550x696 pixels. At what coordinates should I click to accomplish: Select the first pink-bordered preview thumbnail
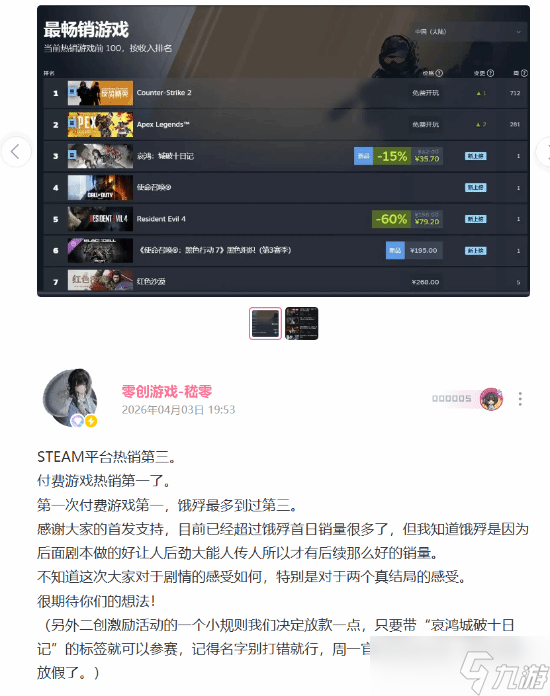pyautogui.click(x=265, y=323)
